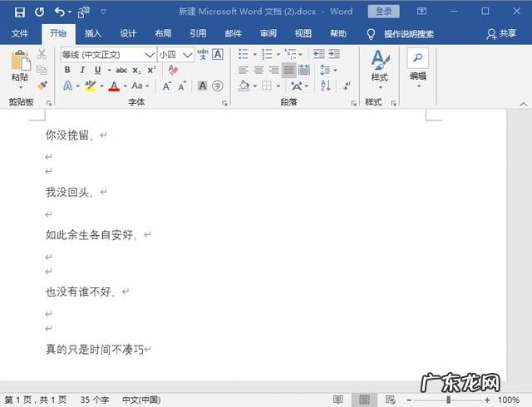Image resolution: width=532 pixels, height=407 pixels.
Task: Click the zoom in plus icon
Action: (x=488, y=400)
